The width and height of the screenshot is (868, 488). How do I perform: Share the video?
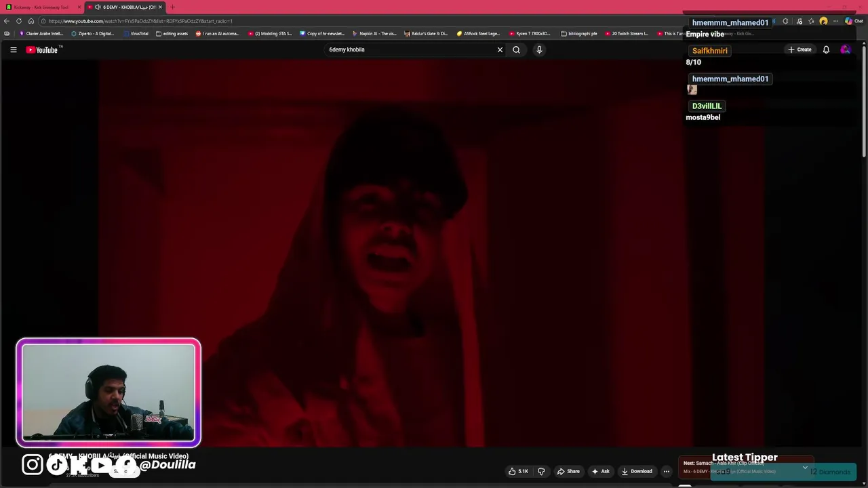[568, 471]
